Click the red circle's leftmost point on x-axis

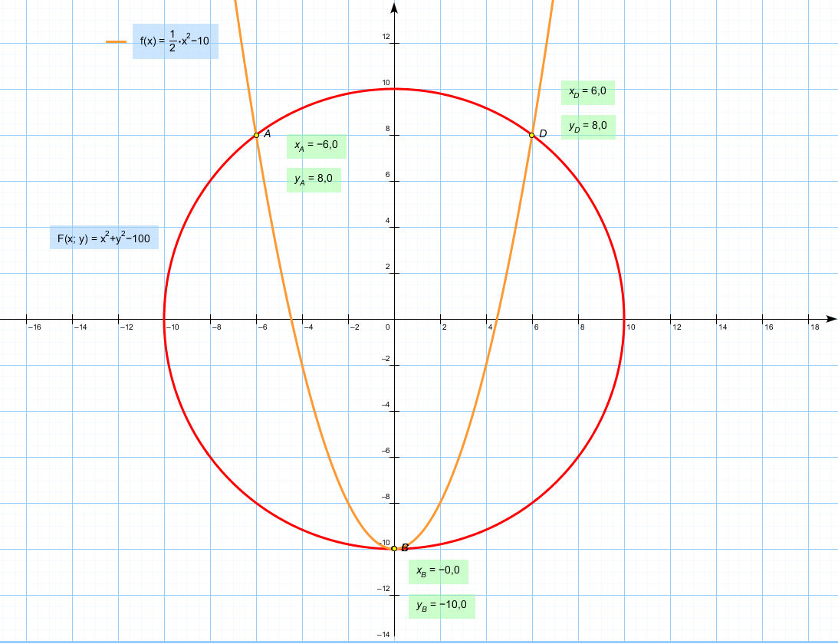(164, 318)
